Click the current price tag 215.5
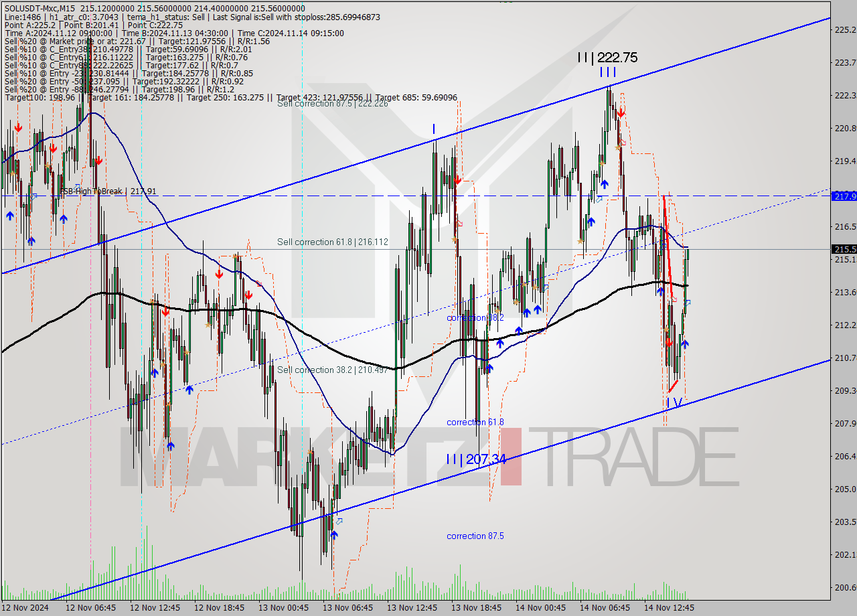 844,249
